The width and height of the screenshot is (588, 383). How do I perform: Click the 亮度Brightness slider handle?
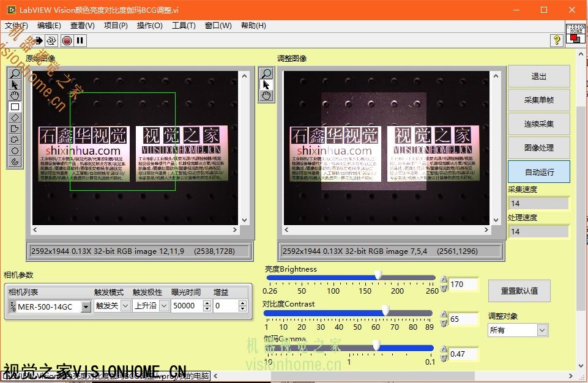click(x=378, y=275)
